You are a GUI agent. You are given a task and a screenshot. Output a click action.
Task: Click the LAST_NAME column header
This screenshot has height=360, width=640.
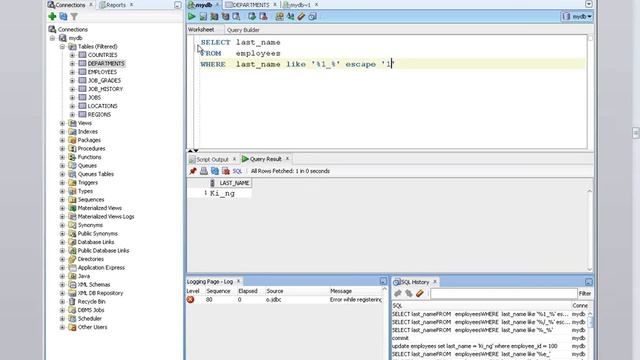pos(231,183)
